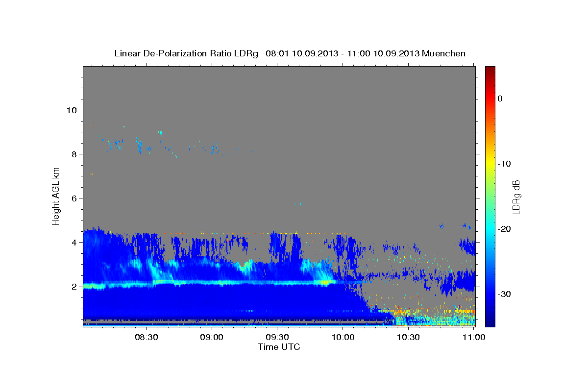Click the colorbar label 'LDRg dB'
The width and height of the screenshot is (588, 392).
516,196
